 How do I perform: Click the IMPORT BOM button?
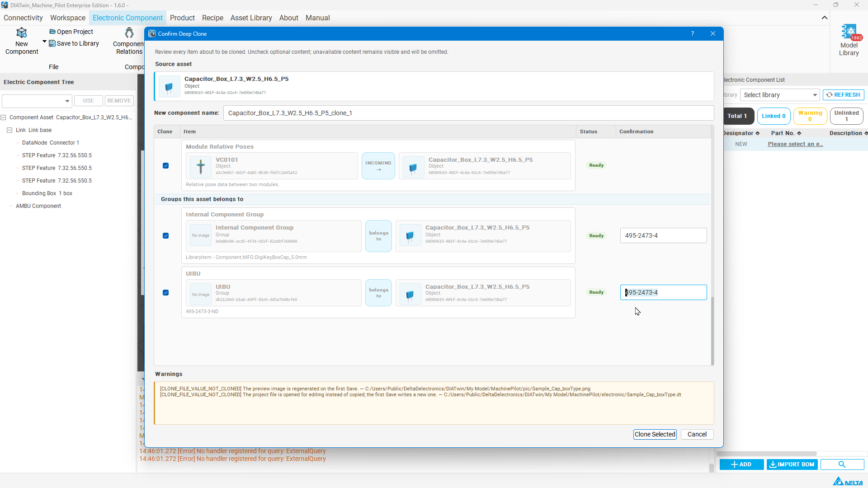point(792,465)
